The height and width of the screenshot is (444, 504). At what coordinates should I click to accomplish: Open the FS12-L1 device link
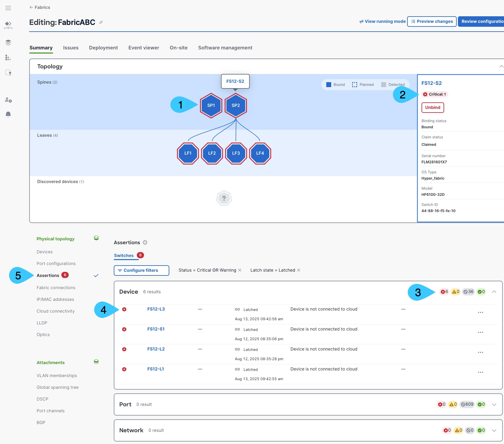(x=155, y=369)
